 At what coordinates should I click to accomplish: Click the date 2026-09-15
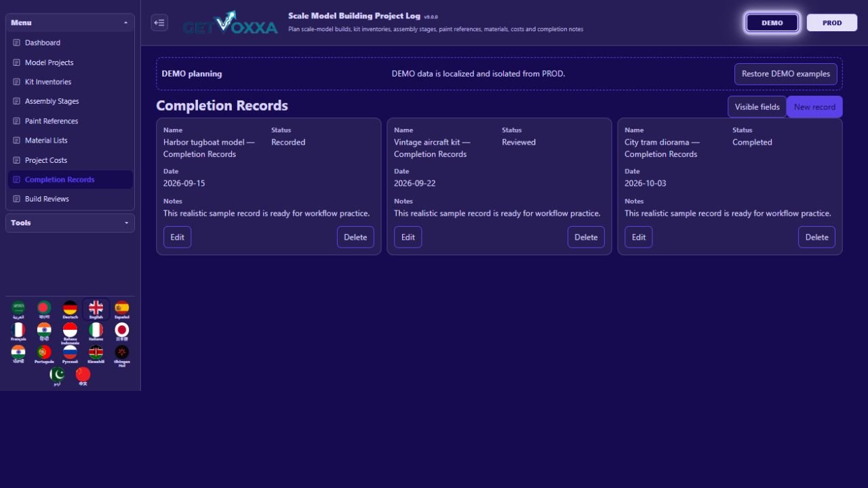point(184,183)
